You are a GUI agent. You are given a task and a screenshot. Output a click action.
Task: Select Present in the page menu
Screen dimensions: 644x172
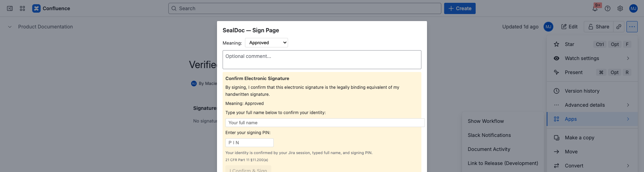592,72
